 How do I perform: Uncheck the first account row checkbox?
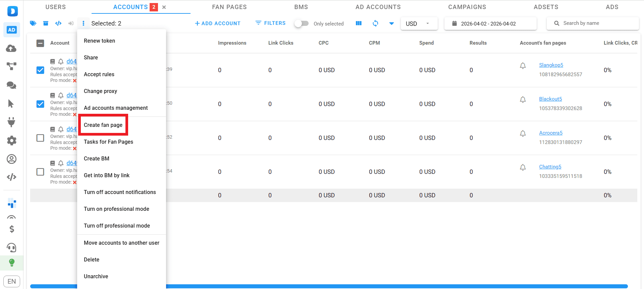pos(40,70)
